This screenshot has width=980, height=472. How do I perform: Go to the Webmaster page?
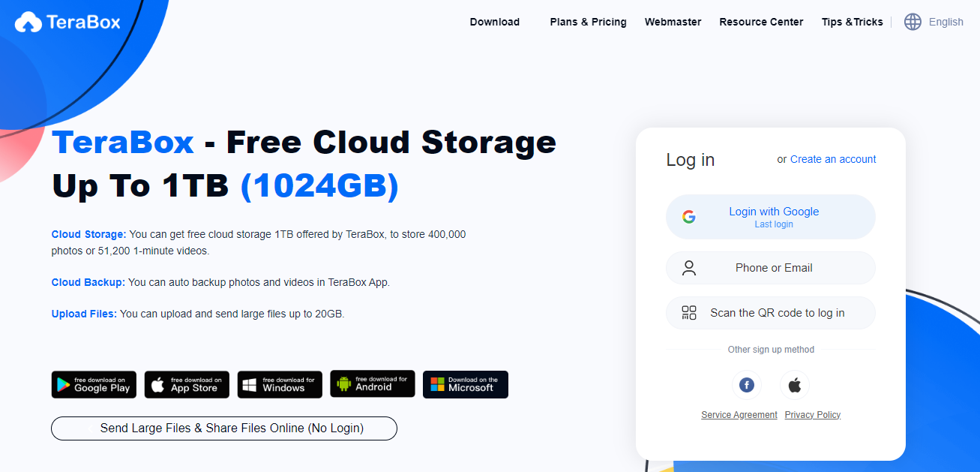[673, 22]
